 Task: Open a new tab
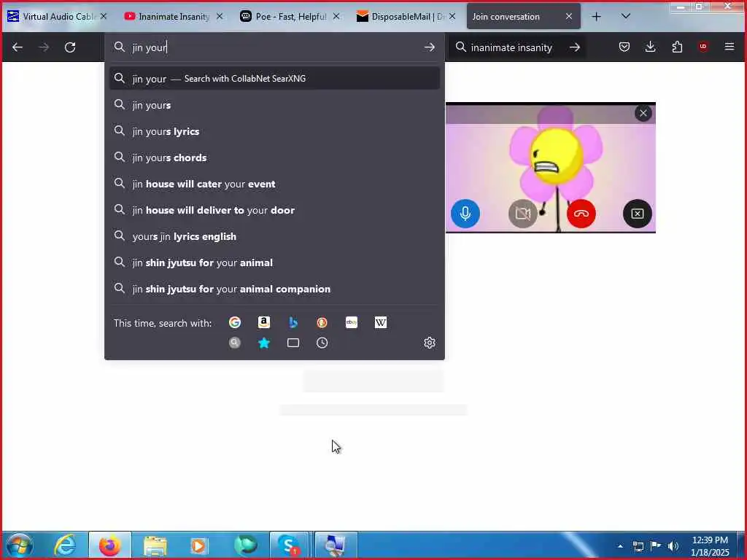pos(596,16)
